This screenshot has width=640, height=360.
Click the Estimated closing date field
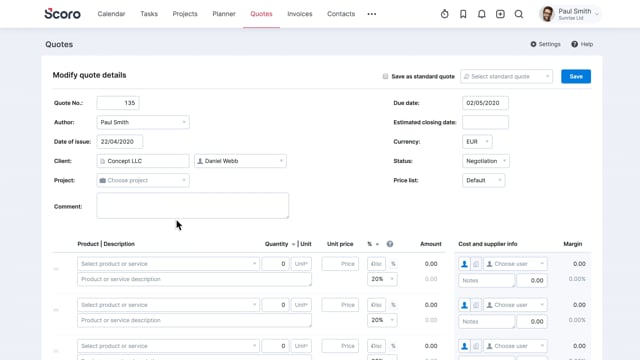point(485,122)
